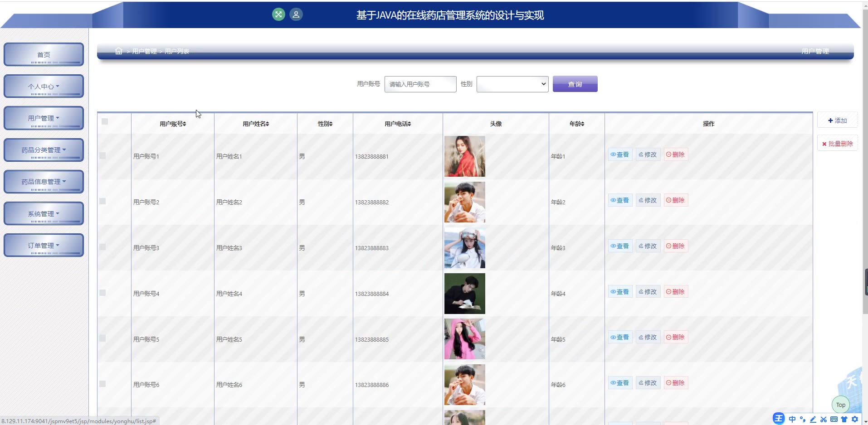
Task: Open avatar thumbnail of 用户账号1
Action: point(465,156)
